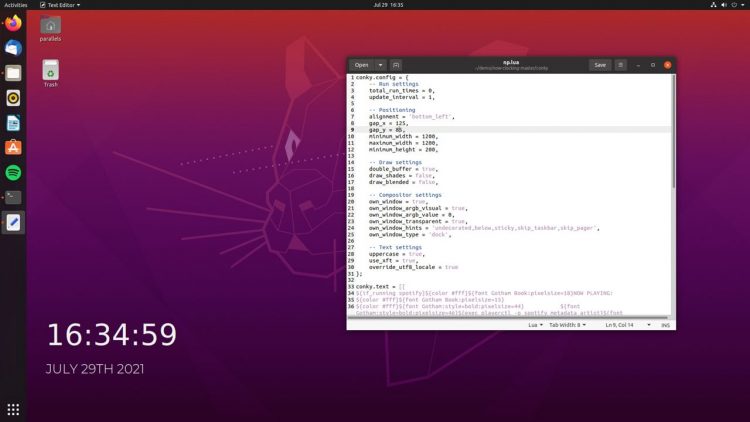
Task: Click the 'minimum_width = 1200' line
Action: 403,136
